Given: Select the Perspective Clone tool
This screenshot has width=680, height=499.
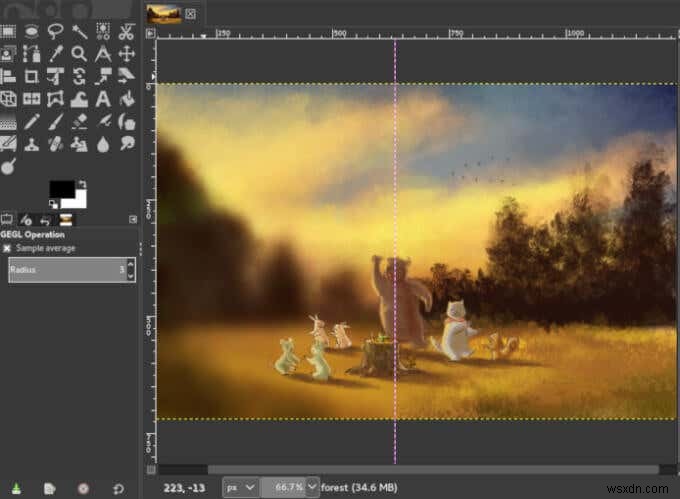Looking at the screenshot, I should tap(79, 144).
